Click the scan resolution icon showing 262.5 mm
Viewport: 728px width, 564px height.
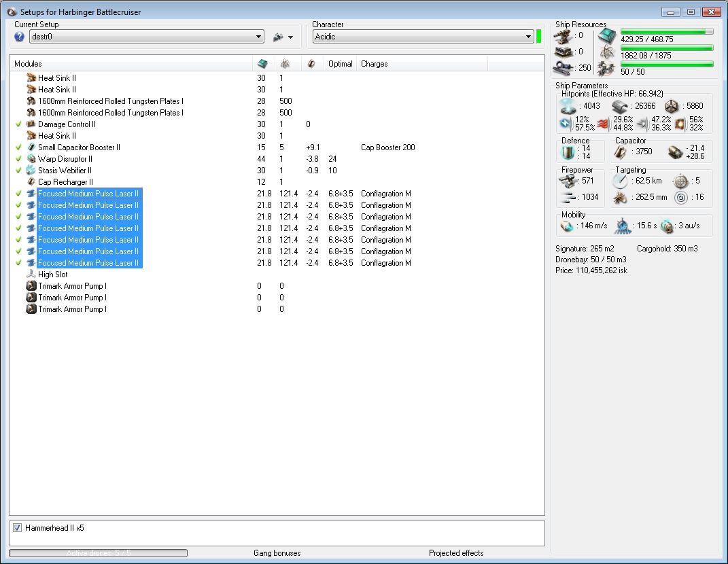[x=620, y=198]
